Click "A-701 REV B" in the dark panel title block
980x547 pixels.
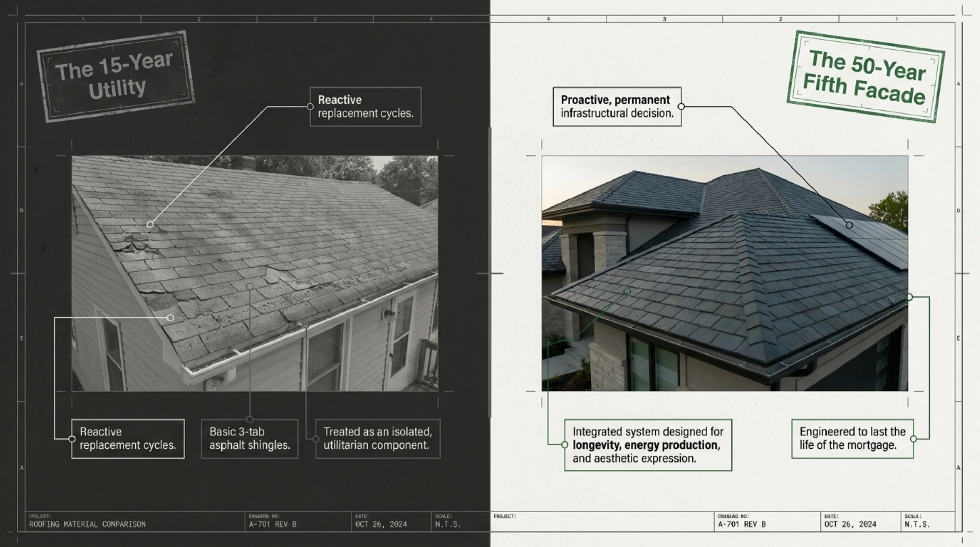coord(272,524)
